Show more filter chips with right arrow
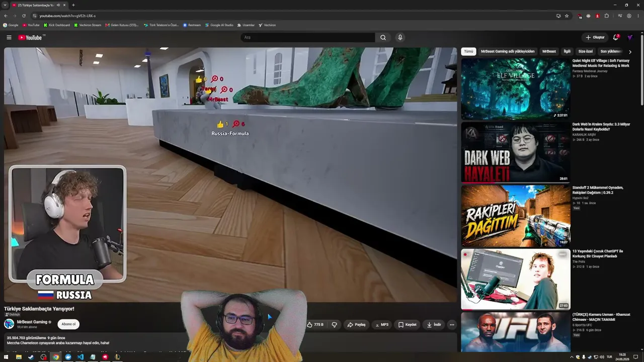This screenshot has height=362, width=644. tap(630, 51)
